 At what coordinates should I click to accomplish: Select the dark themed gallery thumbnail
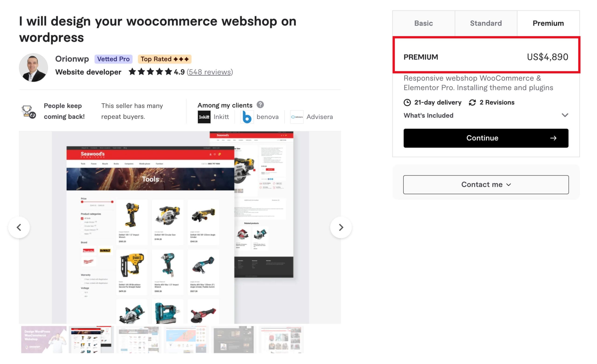[x=234, y=340]
